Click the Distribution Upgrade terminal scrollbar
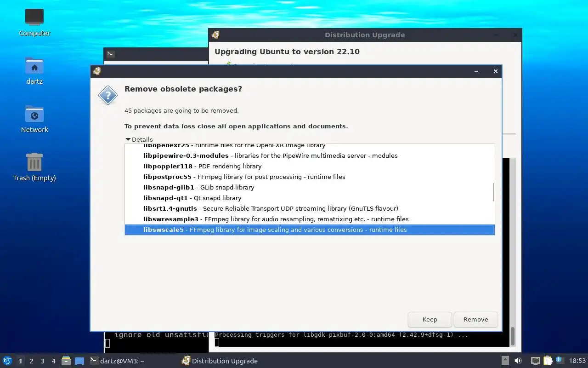Viewport: 588px width, 368px height. [513, 336]
